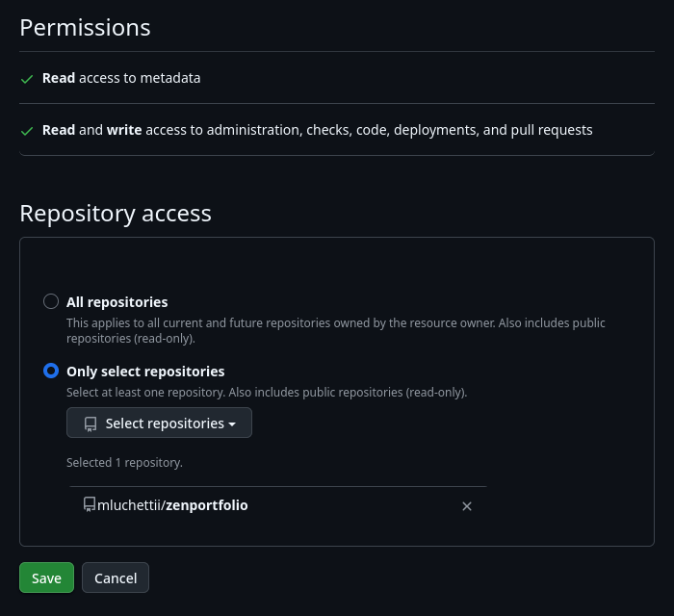Click the checkmark beside read and write access
674x616 pixels.
click(27, 131)
